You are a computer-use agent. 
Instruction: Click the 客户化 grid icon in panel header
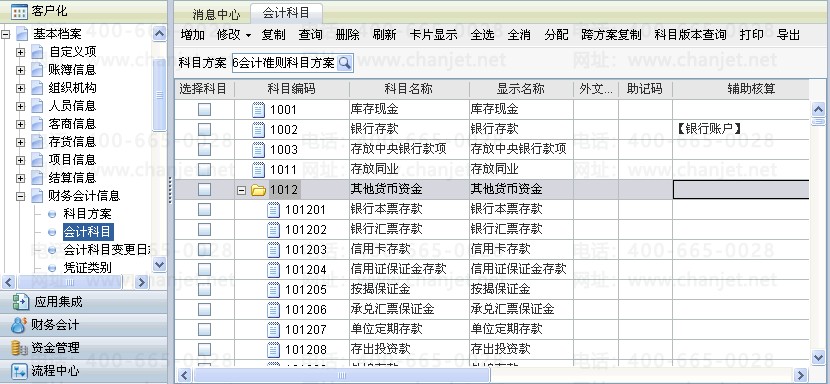click(19, 11)
